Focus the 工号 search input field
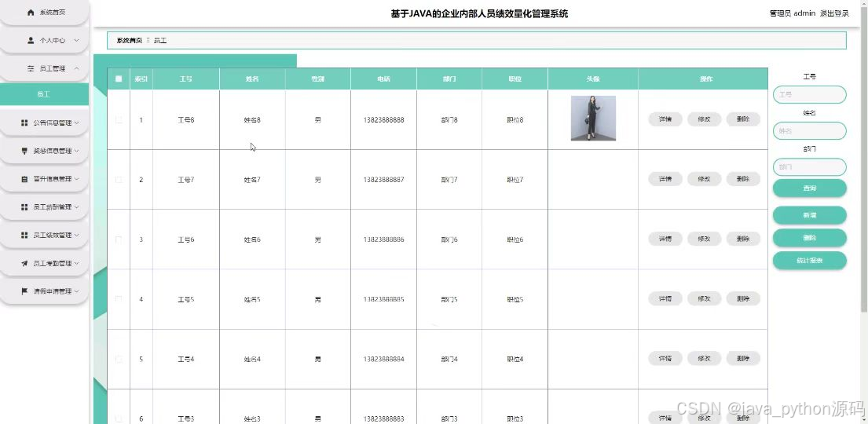The width and height of the screenshot is (868, 424). (809, 95)
